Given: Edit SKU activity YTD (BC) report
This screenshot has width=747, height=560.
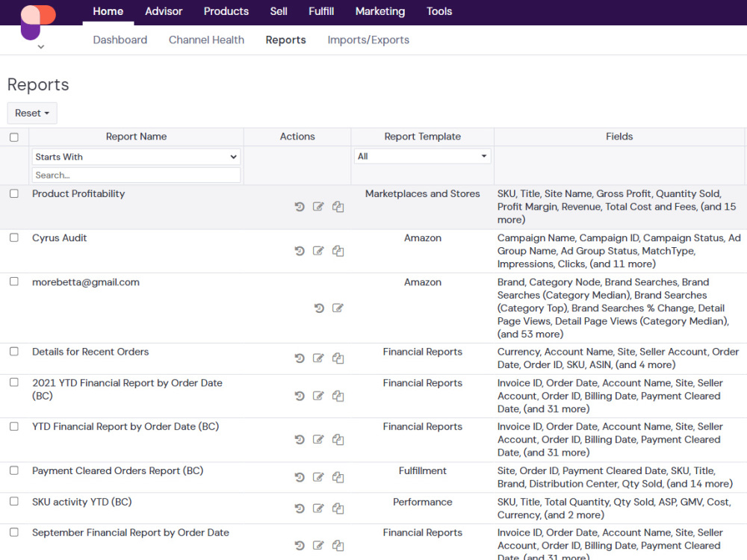Looking at the screenshot, I should pos(318,508).
